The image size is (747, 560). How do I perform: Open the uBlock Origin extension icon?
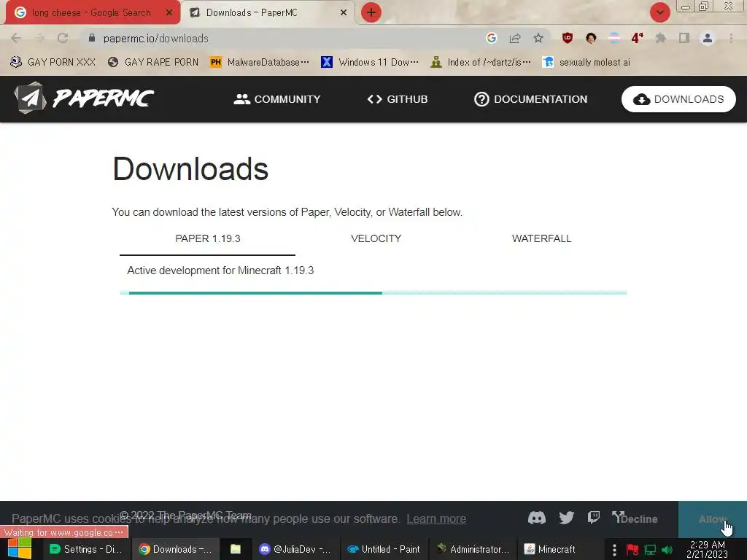pos(567,38)
